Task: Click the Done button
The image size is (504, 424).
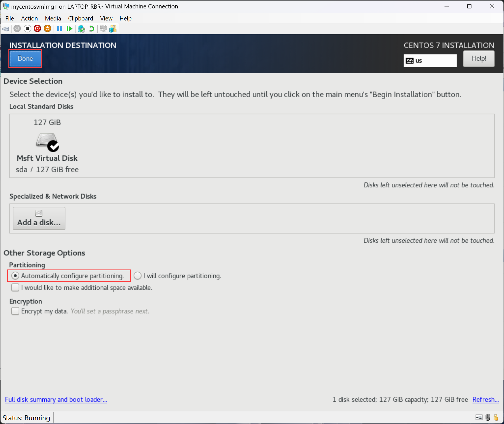Action: [25, 59]
